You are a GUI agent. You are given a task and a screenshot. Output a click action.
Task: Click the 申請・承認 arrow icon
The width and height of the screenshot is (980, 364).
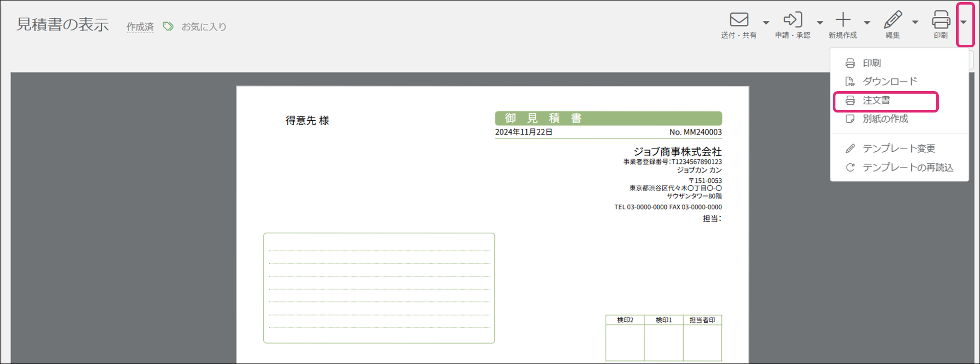coord(792,20)
